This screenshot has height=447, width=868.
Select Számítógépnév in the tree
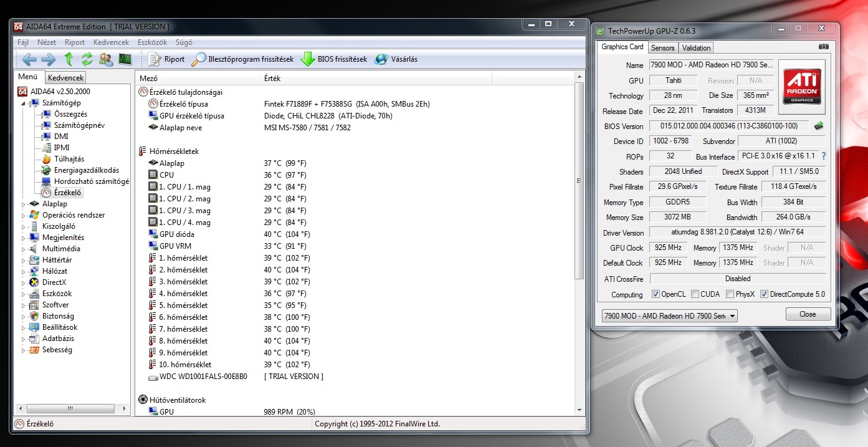(x=79, y=125)
